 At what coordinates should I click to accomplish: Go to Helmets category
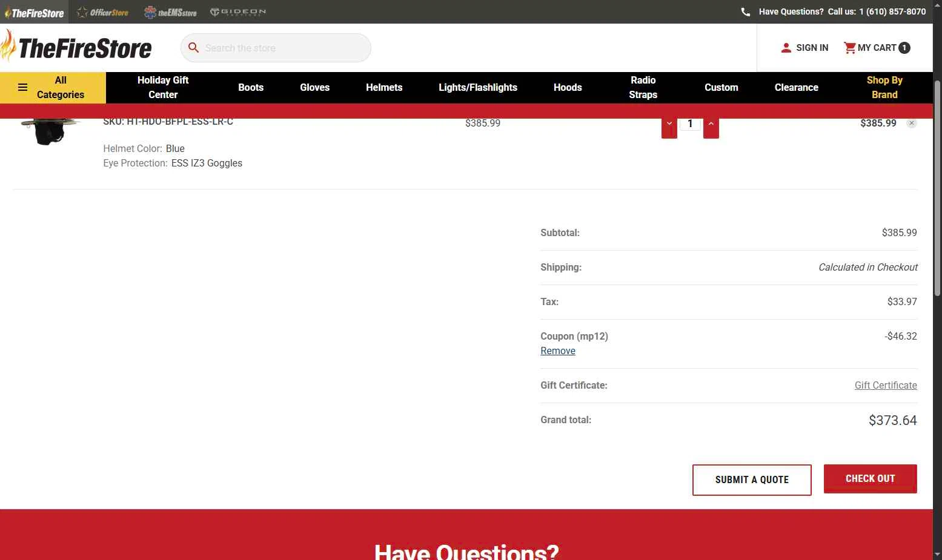[x=384, y=87]
